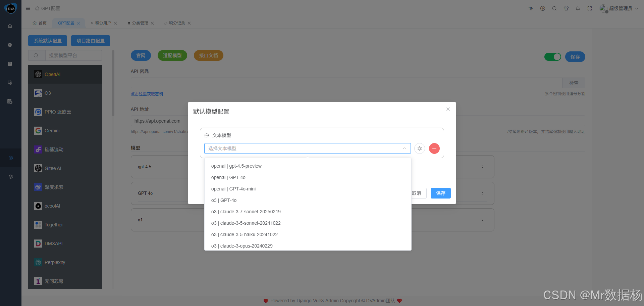This screenshot has height=306, width=644.
Task: Choose openai | gpt-4.5-preview option
Action: click(308, 166)
